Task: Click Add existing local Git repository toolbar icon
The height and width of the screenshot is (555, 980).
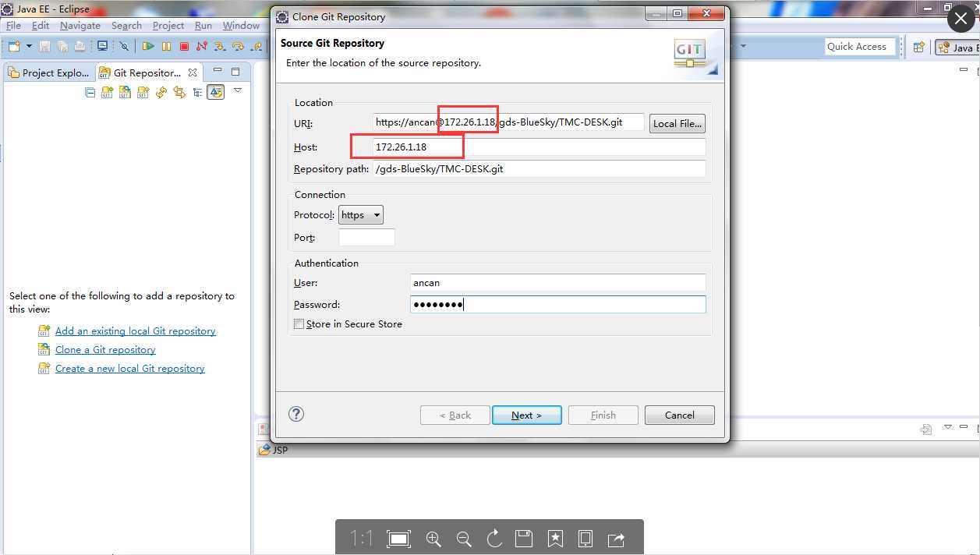Action: tap(108, 92)
